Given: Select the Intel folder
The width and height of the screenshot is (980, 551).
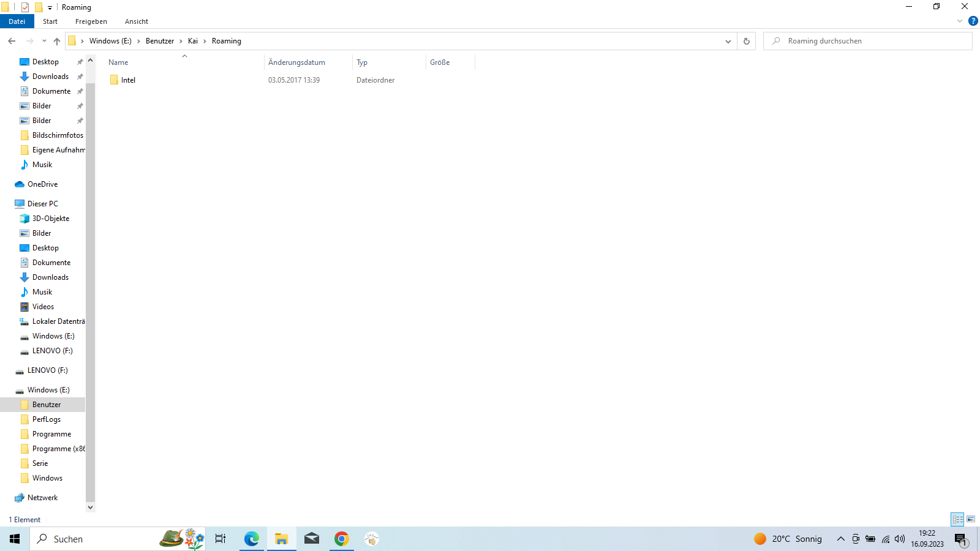Looking at the screenshot, I should click(x=128, y=80).
